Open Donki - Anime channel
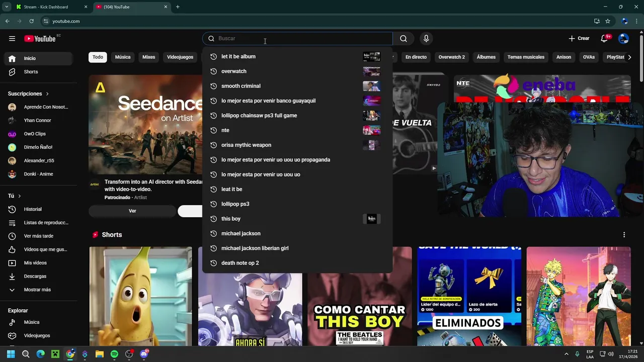The image size is (644, 362). point(39,174)
